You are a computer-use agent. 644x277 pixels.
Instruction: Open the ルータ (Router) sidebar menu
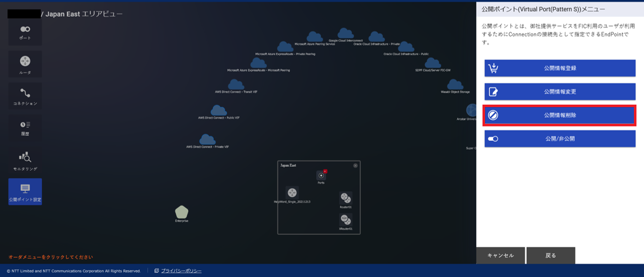pos(25,64)
